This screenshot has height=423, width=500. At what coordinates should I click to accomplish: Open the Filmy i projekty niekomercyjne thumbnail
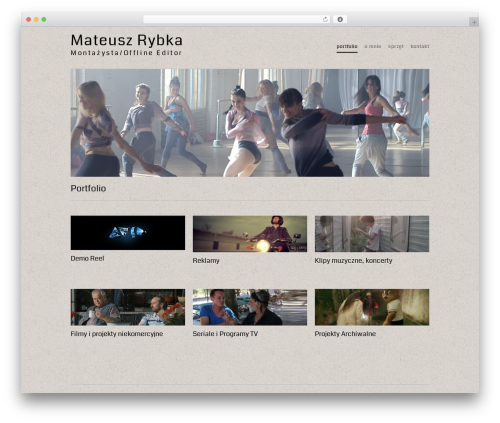point(128,307)
